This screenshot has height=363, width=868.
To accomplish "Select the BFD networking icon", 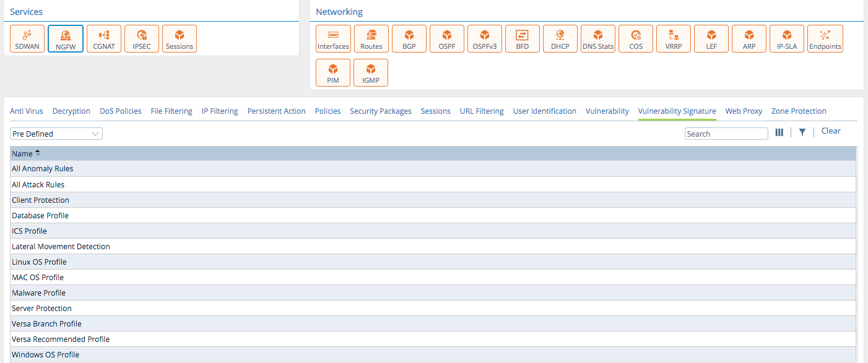I will pyautogui.click(x=522, y=38).
